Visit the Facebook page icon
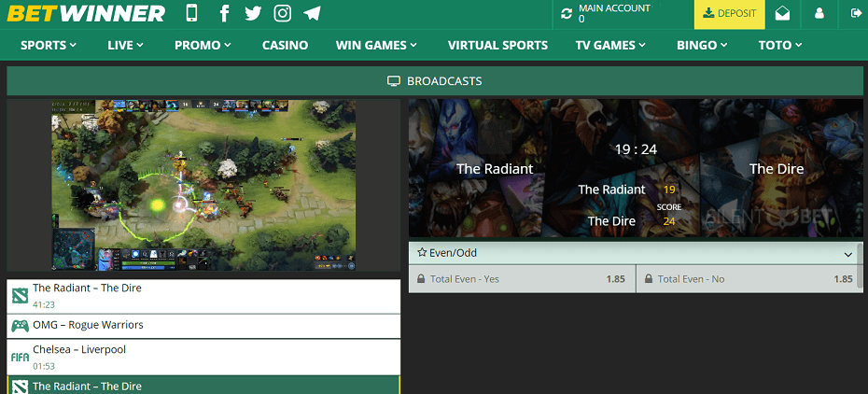 click(224, 13)
